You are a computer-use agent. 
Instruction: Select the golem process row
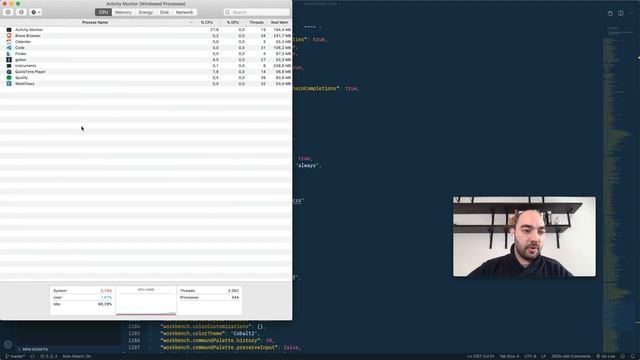point(146,60)
